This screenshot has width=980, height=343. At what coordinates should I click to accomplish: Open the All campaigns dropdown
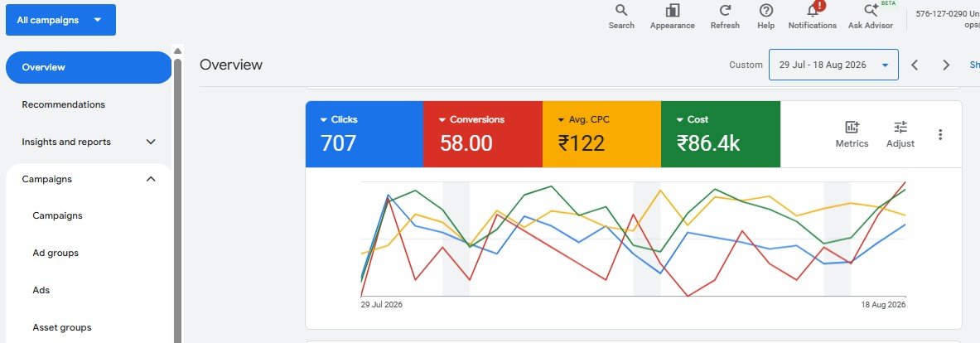coord(60,20)
